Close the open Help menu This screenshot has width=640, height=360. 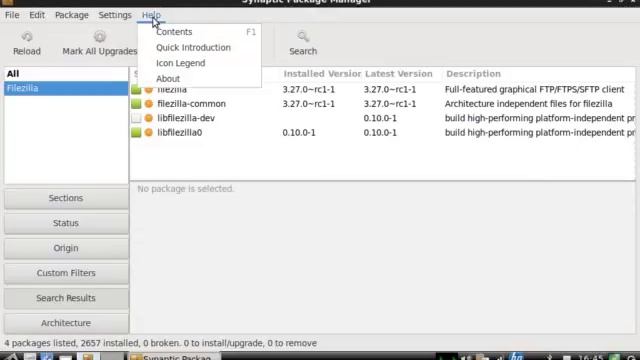pos(151,15)
